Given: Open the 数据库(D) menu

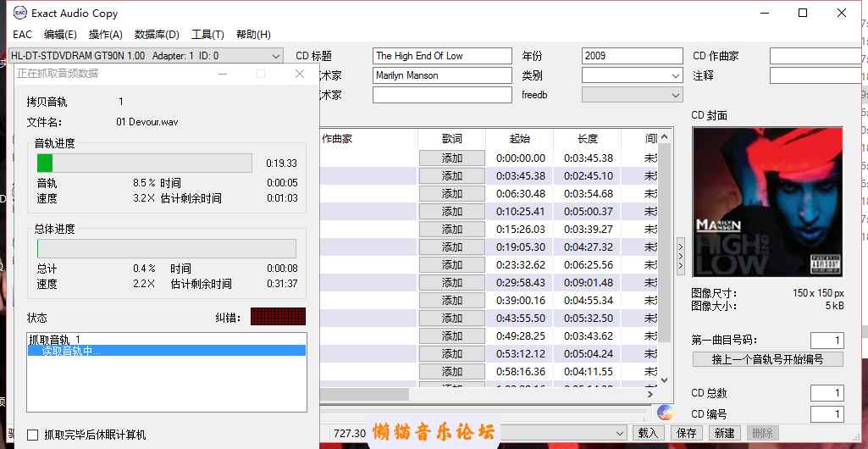Looking at the screenshot, I should (157, 35).
